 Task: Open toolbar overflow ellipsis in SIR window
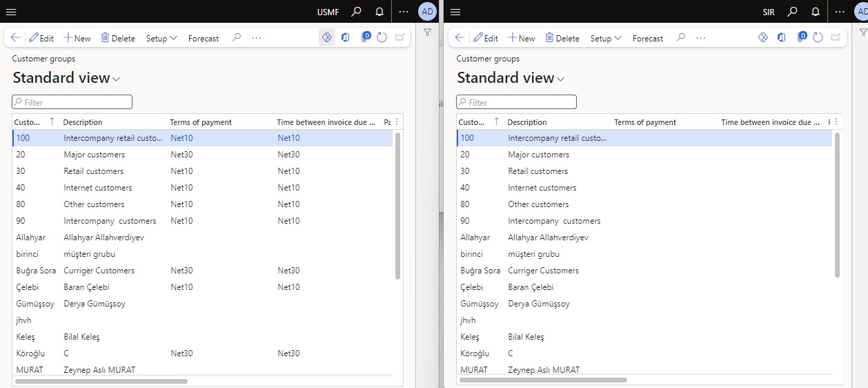[701, 38]
